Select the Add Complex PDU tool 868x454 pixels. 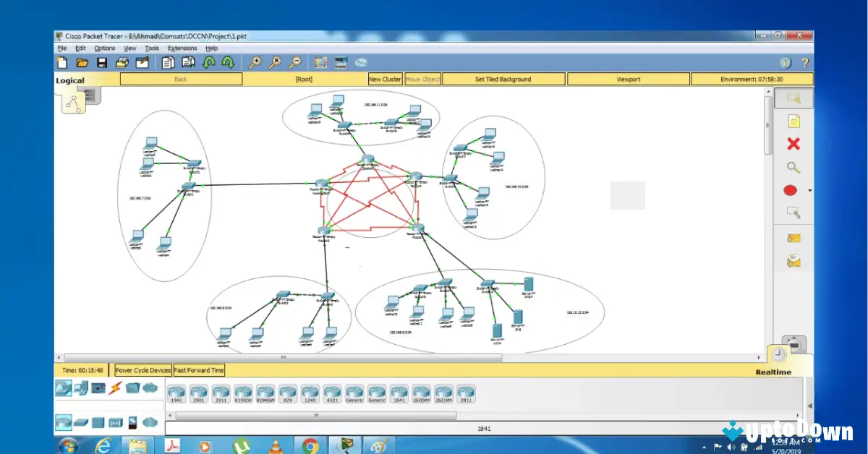pyautogui.click(x=793, y=261)
